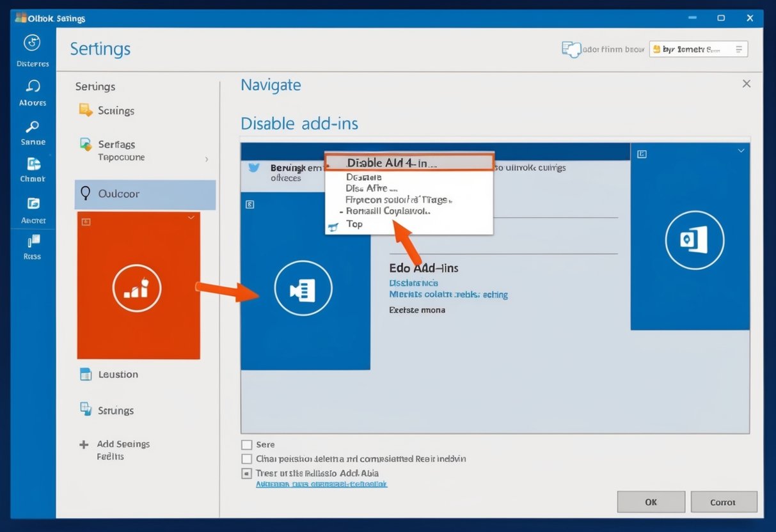776x532 pixels.
Task: Open the Chmor section in the sidebar
Action: pyautogui.click(x=32, y=168)
